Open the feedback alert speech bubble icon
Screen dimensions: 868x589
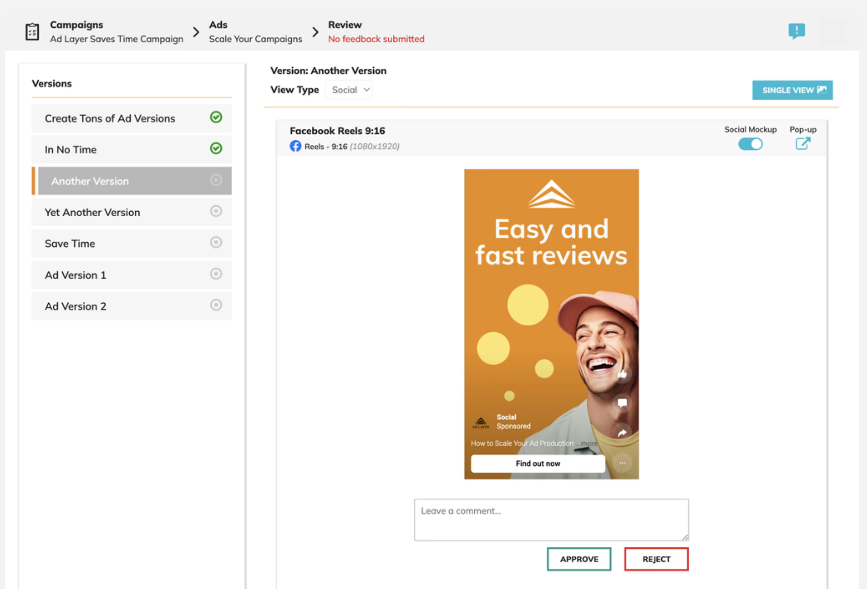[796, 31]
